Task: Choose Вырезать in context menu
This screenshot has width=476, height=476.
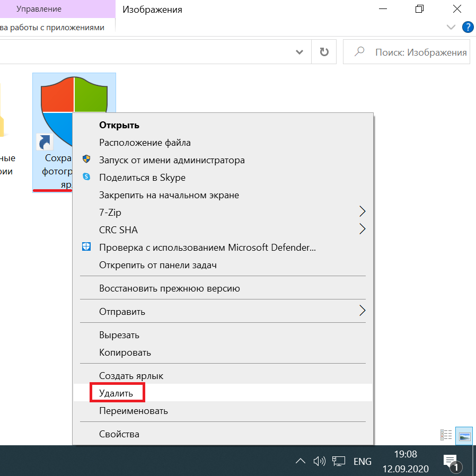Action: click(x=223, y=335)
